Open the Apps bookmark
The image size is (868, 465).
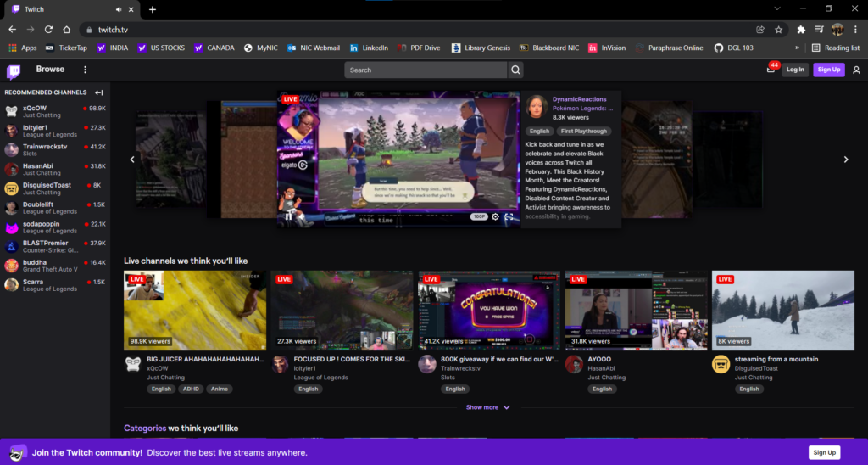click(22, 48)
